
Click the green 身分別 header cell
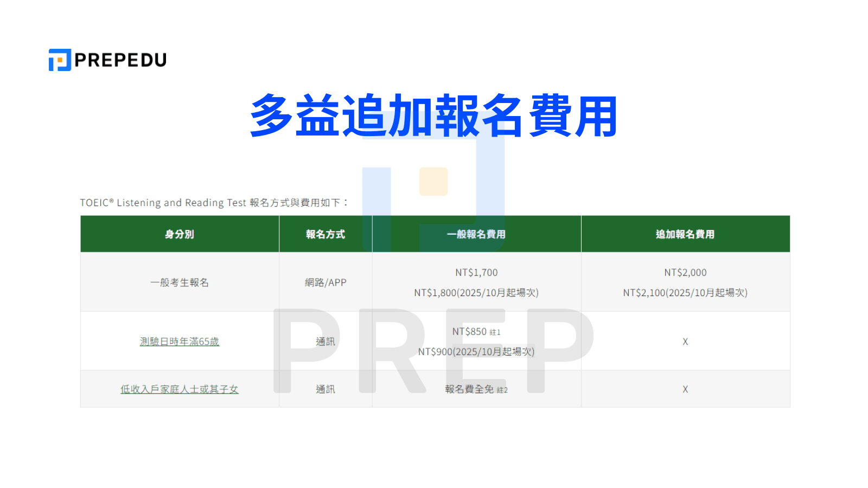179,234
